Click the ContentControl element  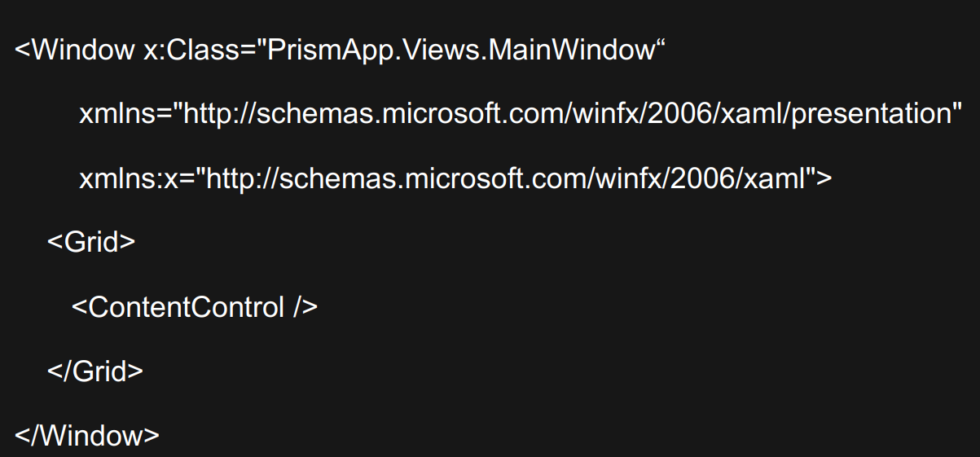point(195,307)
